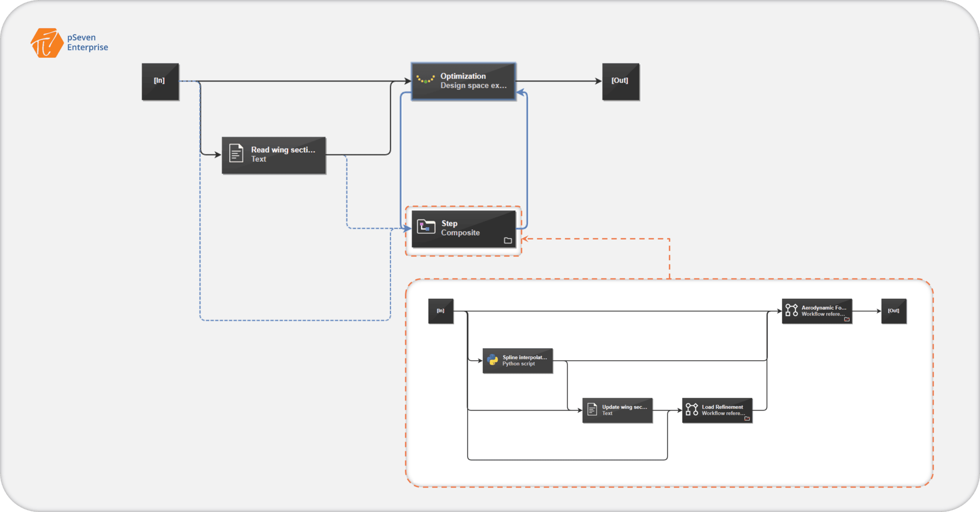This screenshot has width=980, height=512.
Task: Select the Read wing secti... block label
Action: [283, 150]
